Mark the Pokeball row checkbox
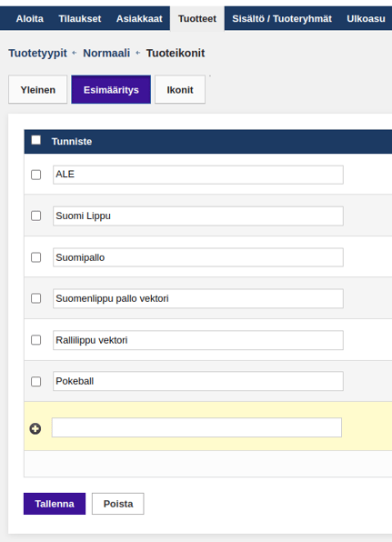Image resolution: width=392 pixels, height=542 pixels. tap(36, 381)
